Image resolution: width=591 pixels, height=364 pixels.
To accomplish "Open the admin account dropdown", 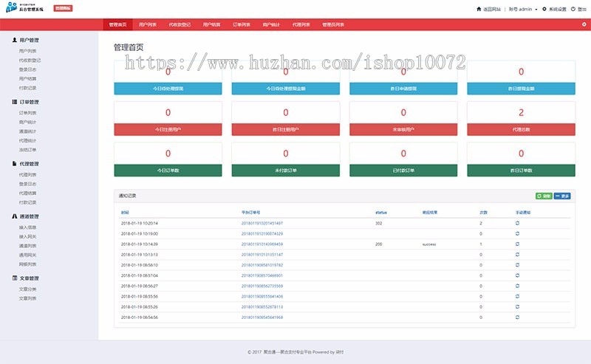I will [523, 9].
